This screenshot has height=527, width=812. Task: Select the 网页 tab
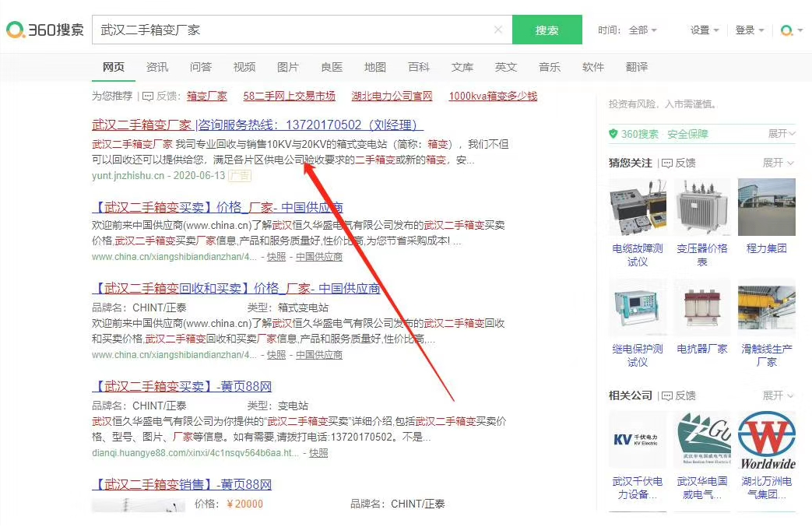click(x=114, y=67)
